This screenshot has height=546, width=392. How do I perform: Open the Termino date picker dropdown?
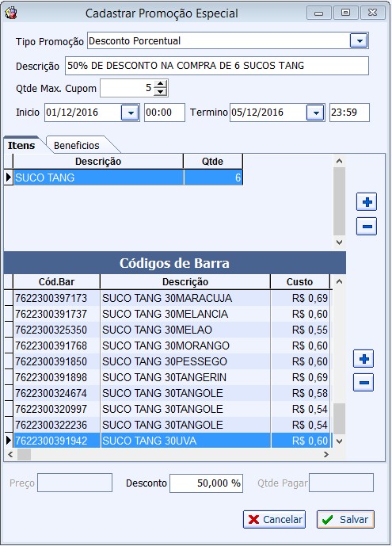coord(315,113)
